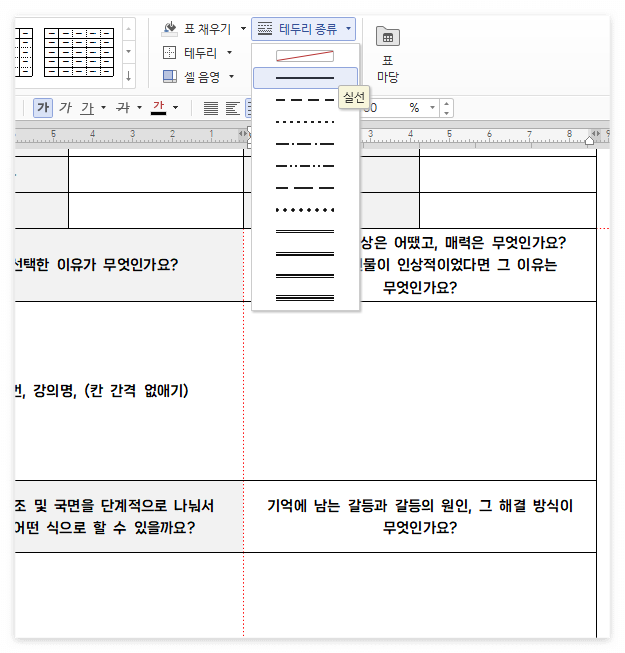Click the text '선택한 이유가 무엇인가요?'
625x653 pixels.
tap(97, 265)
